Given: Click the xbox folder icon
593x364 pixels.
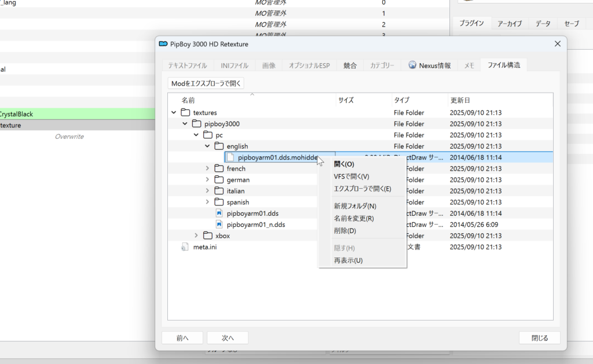Looking at the screenshot, I should 208,236.
